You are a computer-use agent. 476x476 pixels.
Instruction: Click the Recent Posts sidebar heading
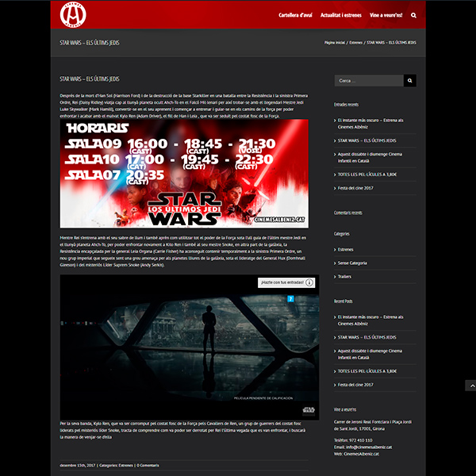pyautogui.click(x=343, y=301)
